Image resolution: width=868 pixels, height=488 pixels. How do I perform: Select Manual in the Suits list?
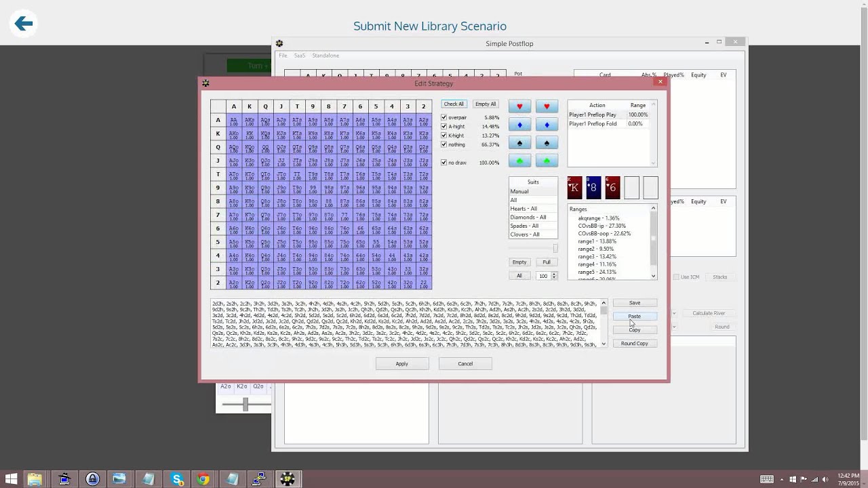[533, 192]
